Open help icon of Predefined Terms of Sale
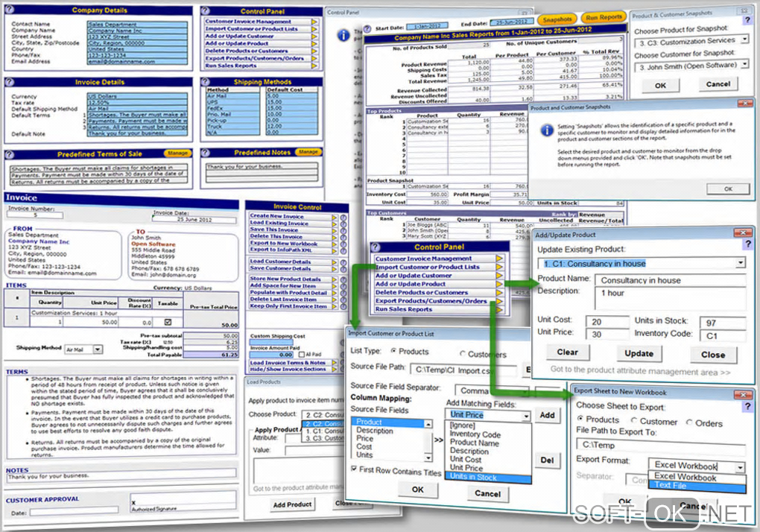The height and width of the screenshot is (532, 760). click(x=10, y=154)
